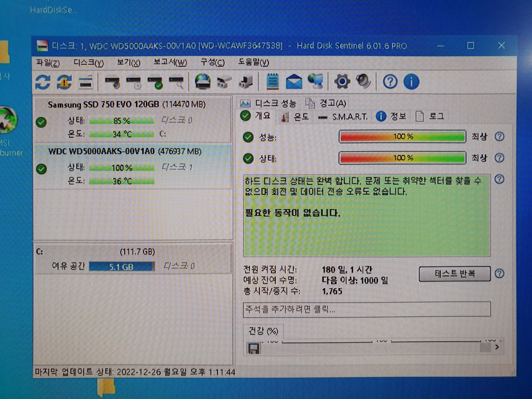Click the help icon beside the green status text

click(x=499, y=179)
